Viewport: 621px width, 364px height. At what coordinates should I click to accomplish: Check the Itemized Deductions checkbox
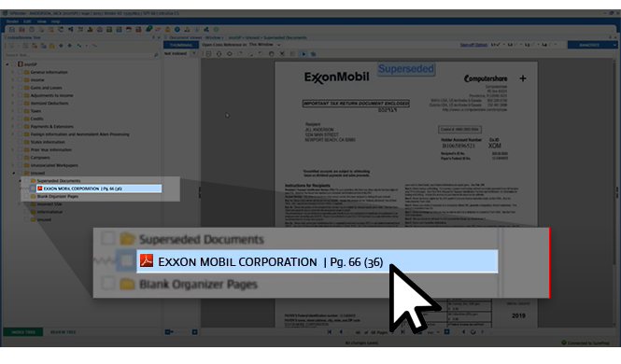[20, 103]
